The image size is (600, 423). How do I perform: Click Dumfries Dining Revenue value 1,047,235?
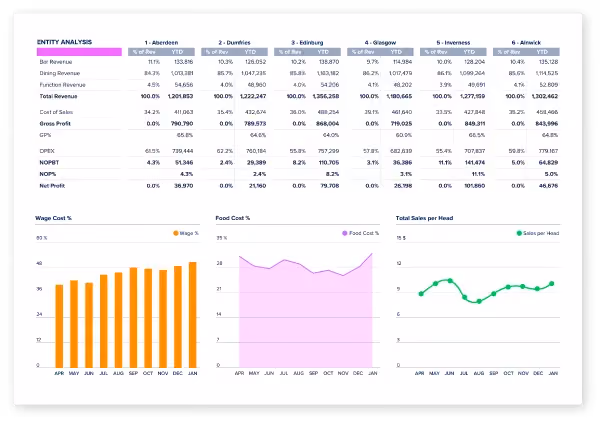pyautogui.click(x=254, y=73)
